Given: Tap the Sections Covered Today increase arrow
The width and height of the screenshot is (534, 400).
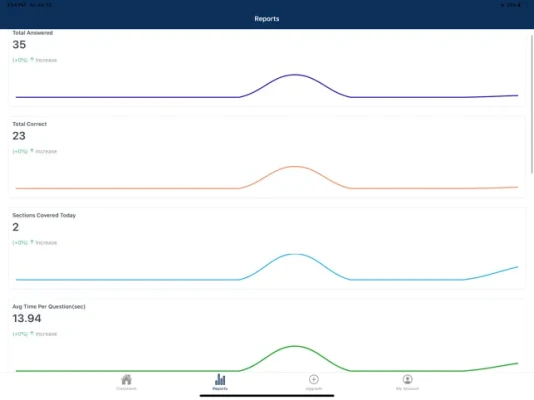Looking at the screenshot, I should [x=32, y=242].
